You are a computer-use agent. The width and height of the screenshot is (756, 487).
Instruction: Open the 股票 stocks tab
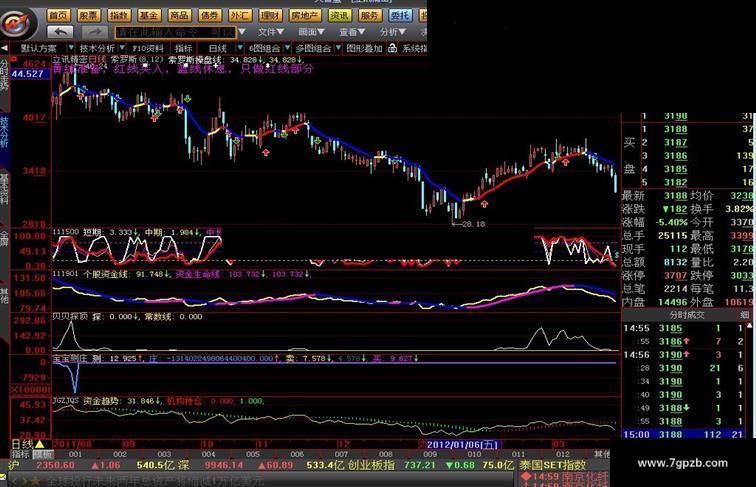pos(89,15)
